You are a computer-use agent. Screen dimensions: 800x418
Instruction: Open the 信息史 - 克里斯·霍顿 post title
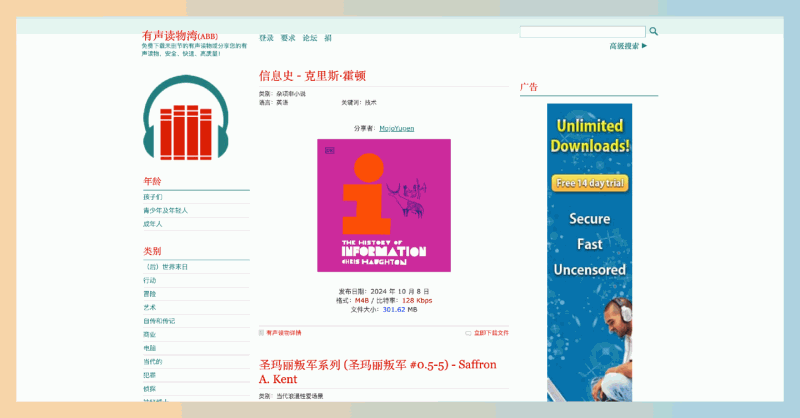point(312,76)
